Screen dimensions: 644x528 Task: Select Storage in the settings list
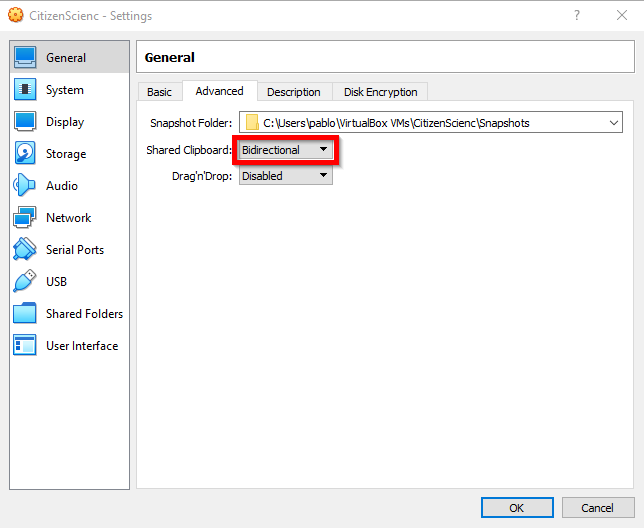[x=69, y=154]
